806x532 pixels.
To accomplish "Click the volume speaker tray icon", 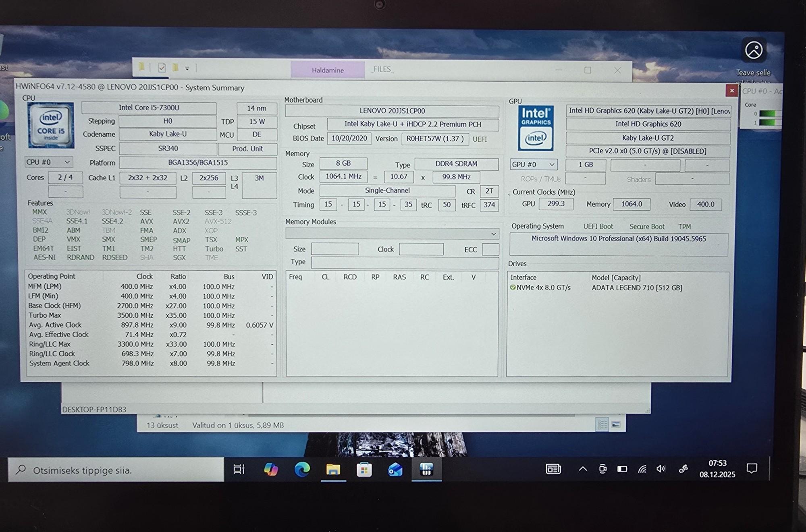I will click(661, 469).
